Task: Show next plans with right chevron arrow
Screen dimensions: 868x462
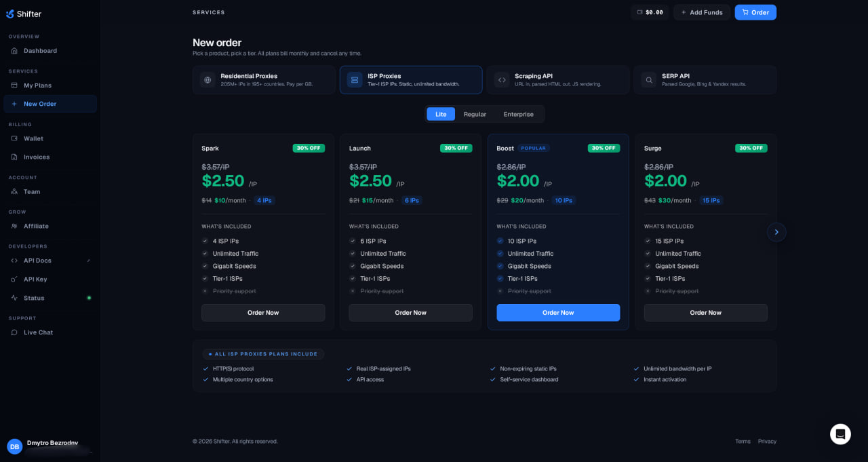Action: [x=776, y=232]
